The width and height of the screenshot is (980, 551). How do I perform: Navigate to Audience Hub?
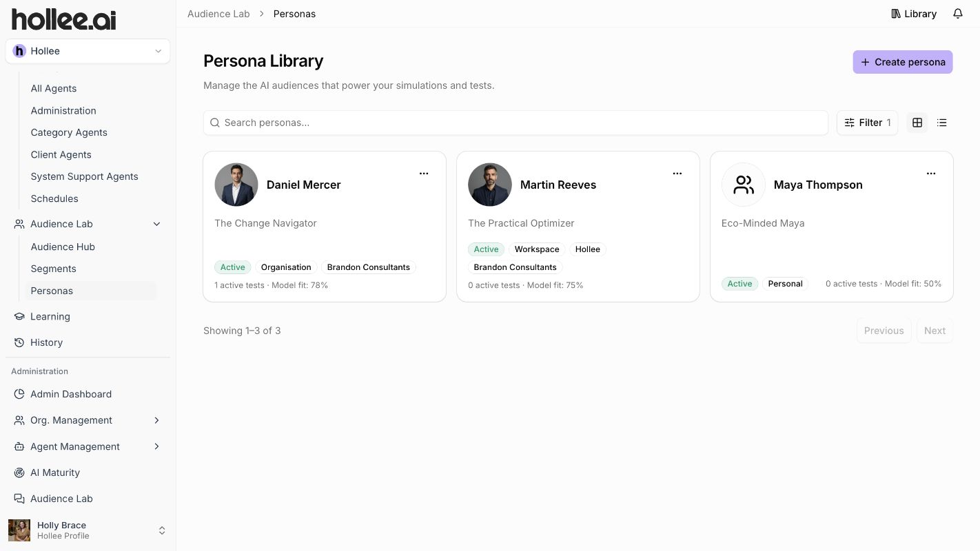[63, 247]
